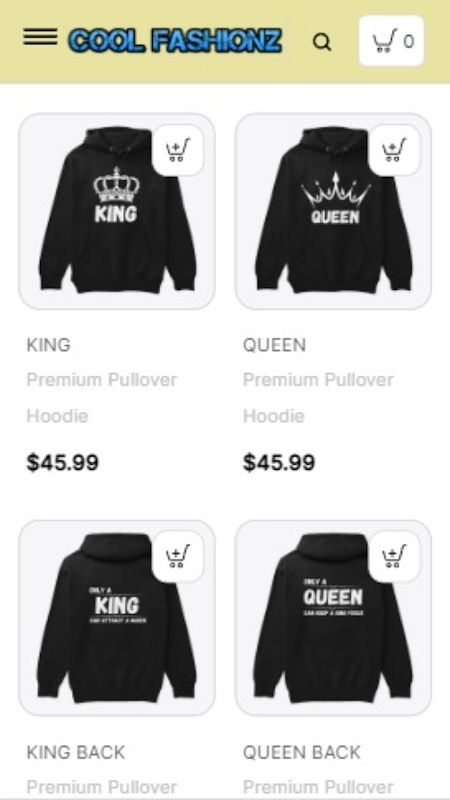Add KING hoodie to cart

(178, 150)
